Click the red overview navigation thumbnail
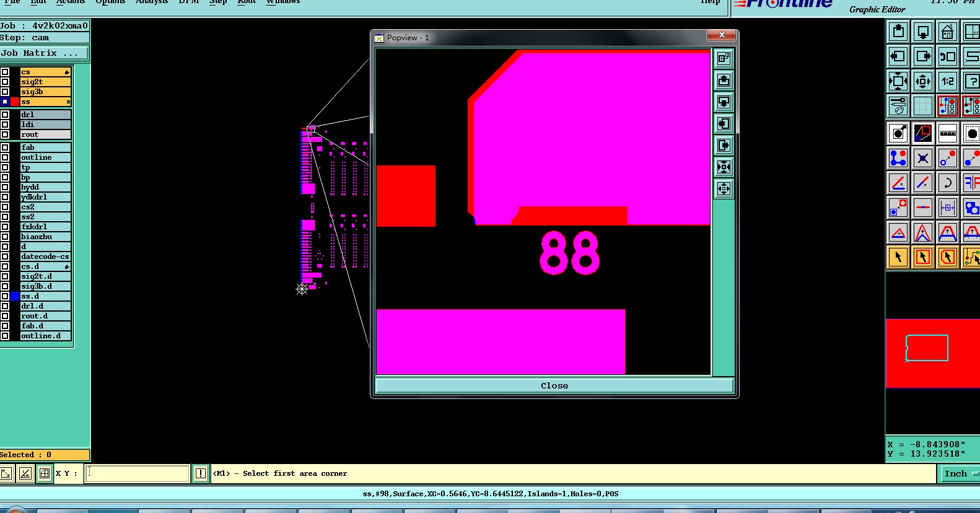 point(932,354)
